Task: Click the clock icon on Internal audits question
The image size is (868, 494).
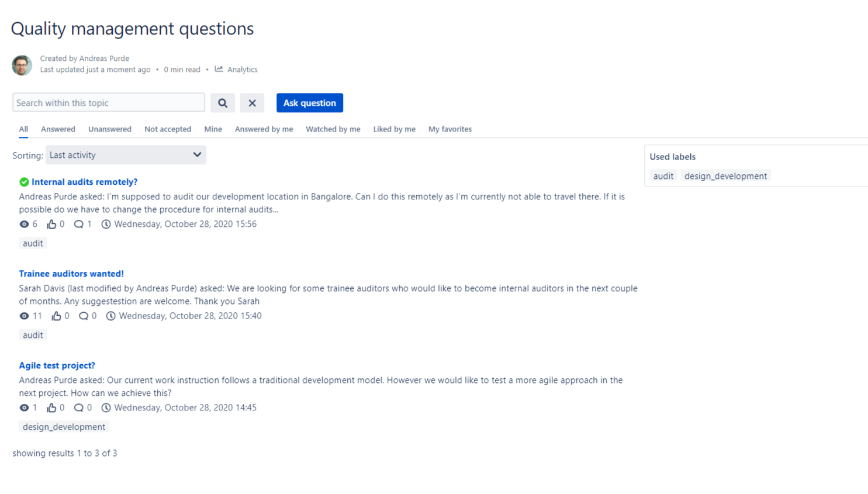Action: [x=106, y=224]
